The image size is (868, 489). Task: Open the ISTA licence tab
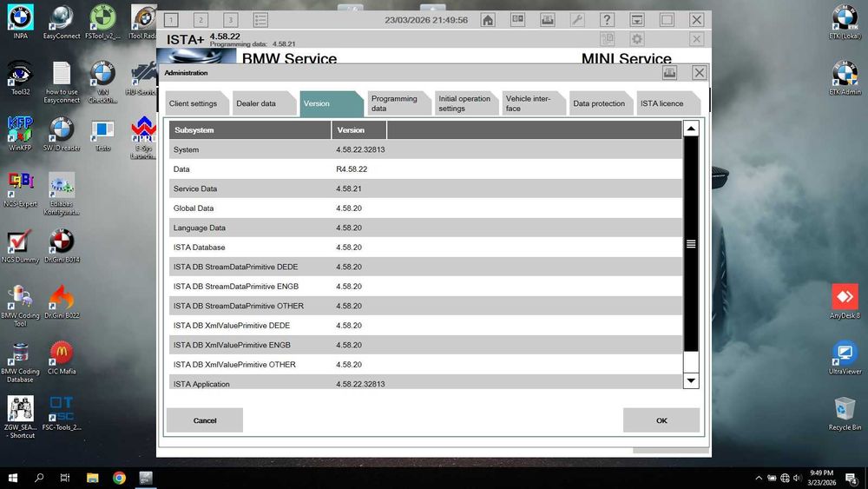pos(669,103)
